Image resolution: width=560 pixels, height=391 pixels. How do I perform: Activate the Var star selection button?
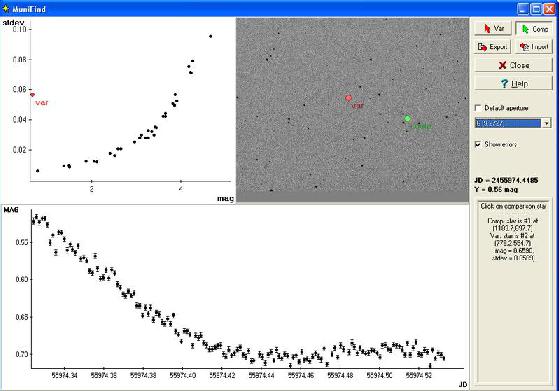(494, 29)
